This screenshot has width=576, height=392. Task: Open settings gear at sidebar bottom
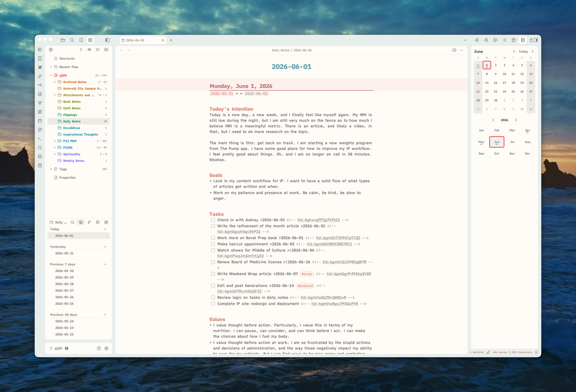(107, 348)
